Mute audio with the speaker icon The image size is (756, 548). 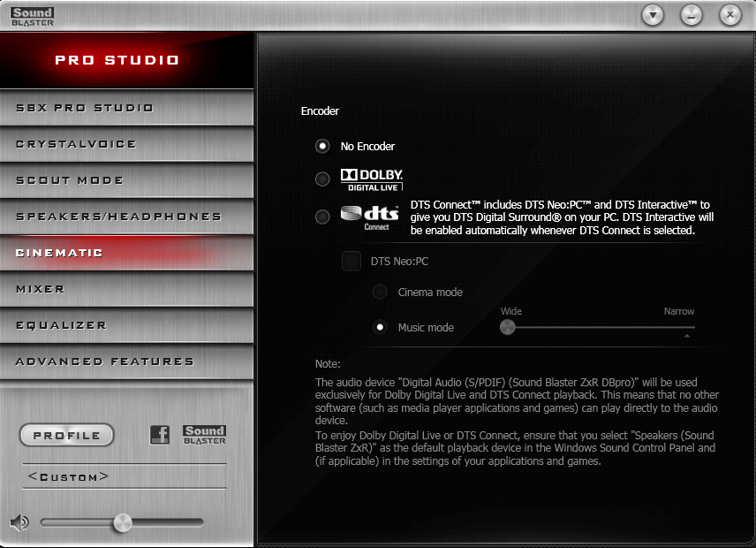point(19,522)
